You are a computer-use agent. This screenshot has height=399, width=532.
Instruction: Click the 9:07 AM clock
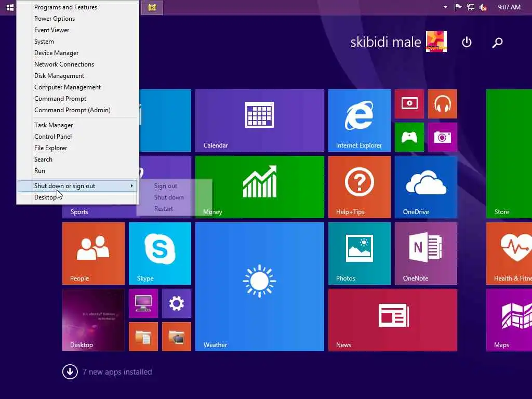tap(509, 7)
